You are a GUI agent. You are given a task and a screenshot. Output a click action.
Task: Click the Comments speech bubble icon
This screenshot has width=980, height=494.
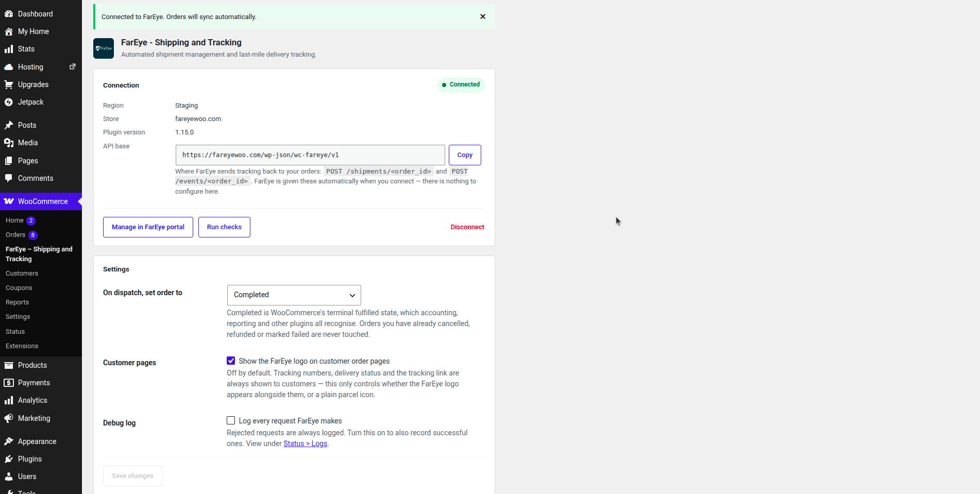[9, 178]
